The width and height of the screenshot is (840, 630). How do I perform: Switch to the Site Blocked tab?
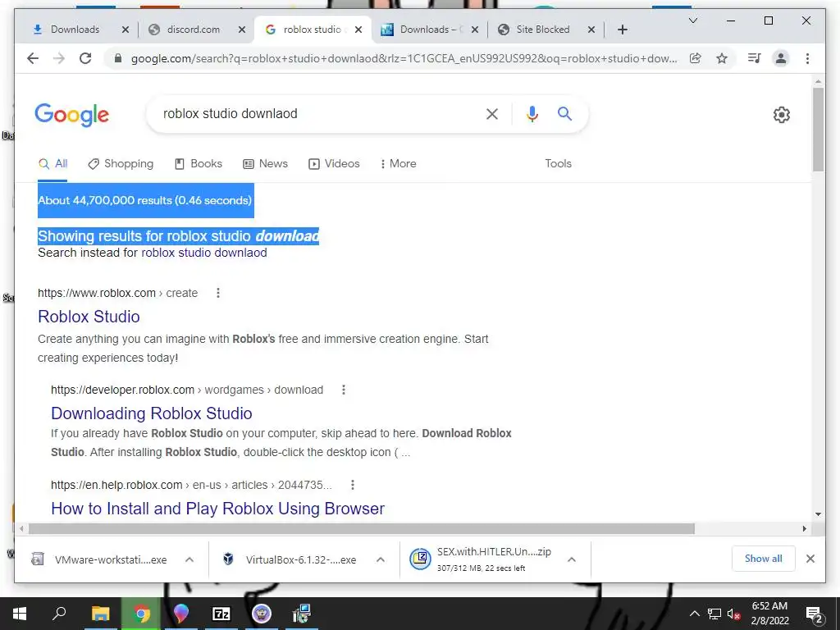coord(543,30)
